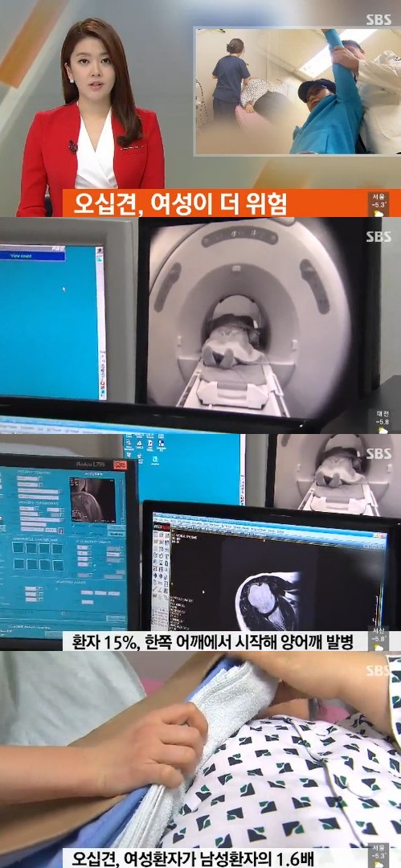Click the orange headline banner 오십견, 여성이 더 위험
Image resolution: width=401 pixels, height=868 pixels.
(x=215, y=203)
